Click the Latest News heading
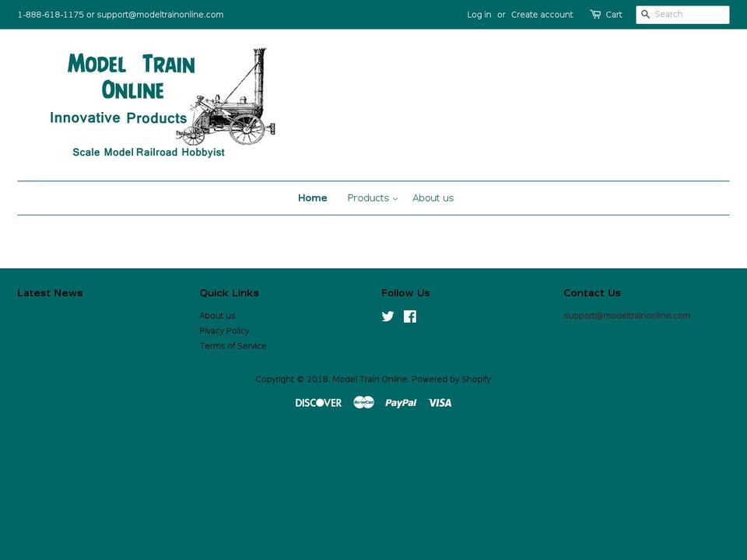 click(x=50, y=293)
